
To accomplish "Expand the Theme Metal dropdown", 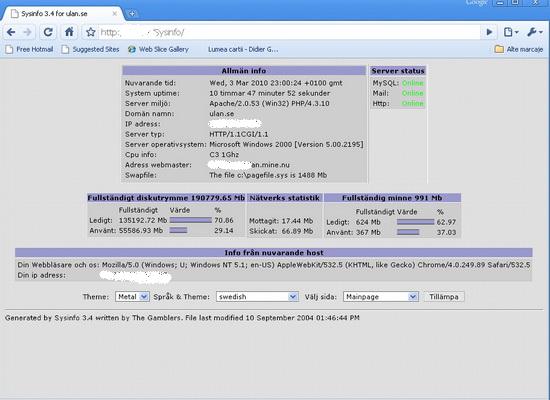I will coord(132,296).
